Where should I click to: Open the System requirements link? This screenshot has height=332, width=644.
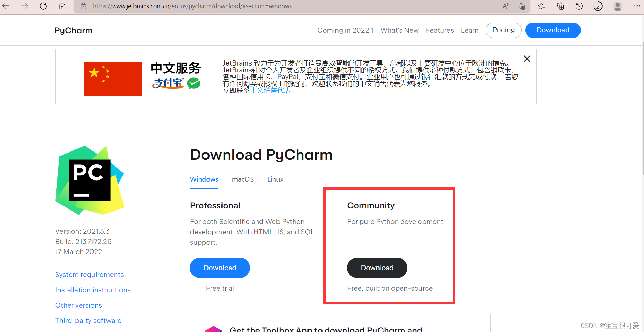pos(89,274)
